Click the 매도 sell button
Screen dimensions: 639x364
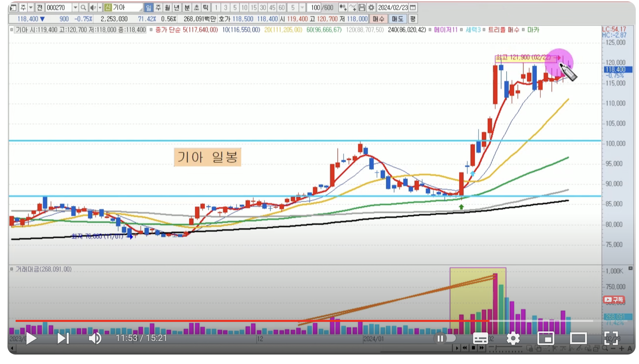[397, 19]
